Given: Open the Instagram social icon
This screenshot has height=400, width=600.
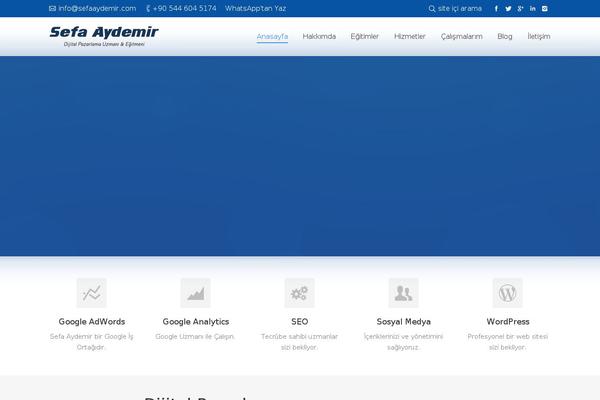Looking at the screenshot, I should tap(545, 8).
